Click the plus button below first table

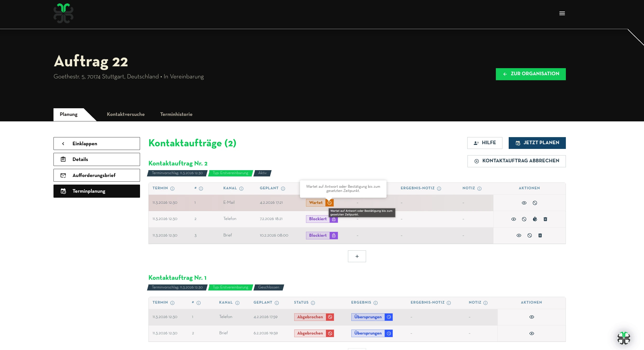pos(357,256)
